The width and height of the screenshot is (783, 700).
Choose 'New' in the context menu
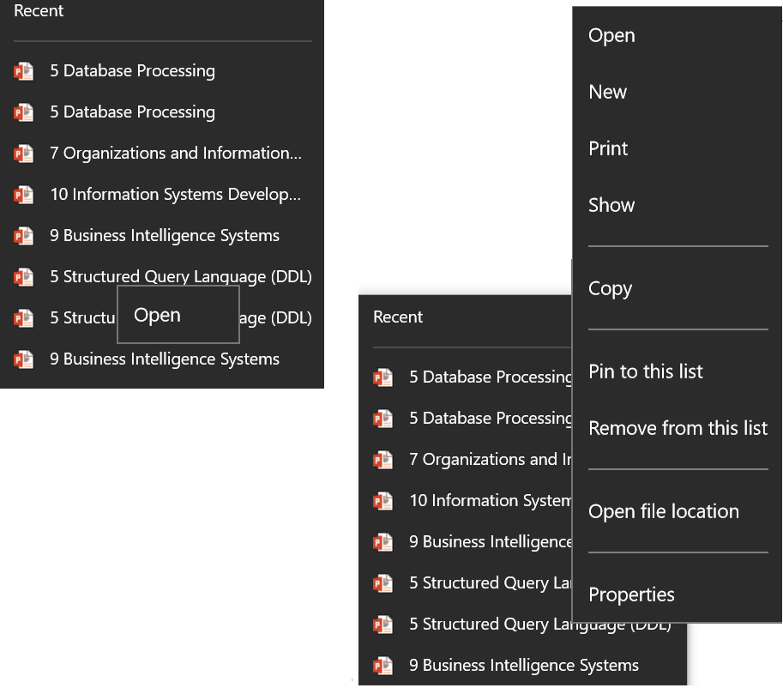pos(607,92)
